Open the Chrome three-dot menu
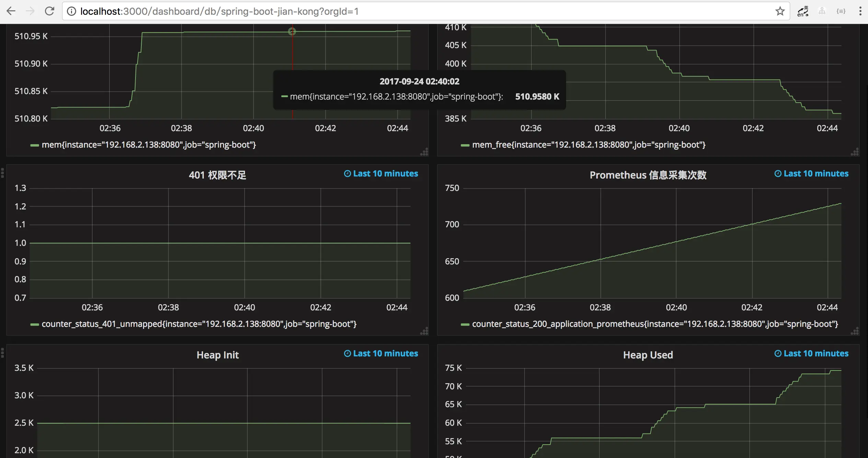 point(860,11)
